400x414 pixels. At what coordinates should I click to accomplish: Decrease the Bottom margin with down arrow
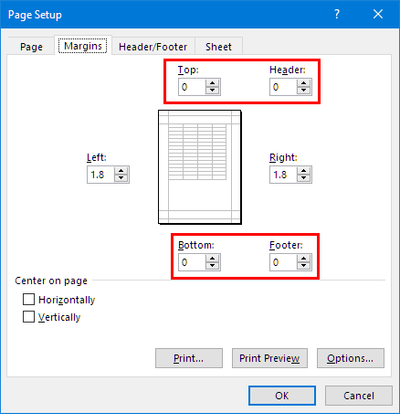212,266
